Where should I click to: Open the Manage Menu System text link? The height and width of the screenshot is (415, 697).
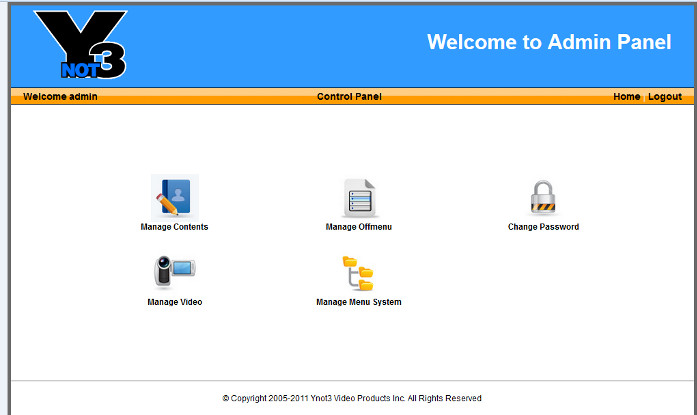point(358,302)
